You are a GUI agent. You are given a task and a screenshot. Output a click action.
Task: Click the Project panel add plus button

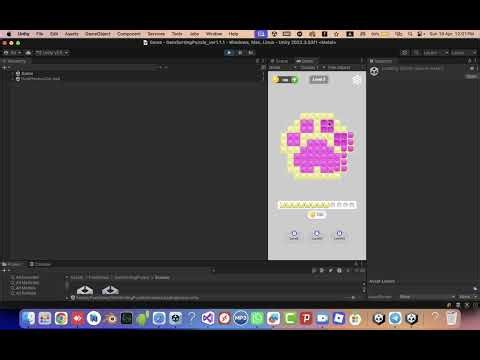pyautogui.click(x=4, y=271)
